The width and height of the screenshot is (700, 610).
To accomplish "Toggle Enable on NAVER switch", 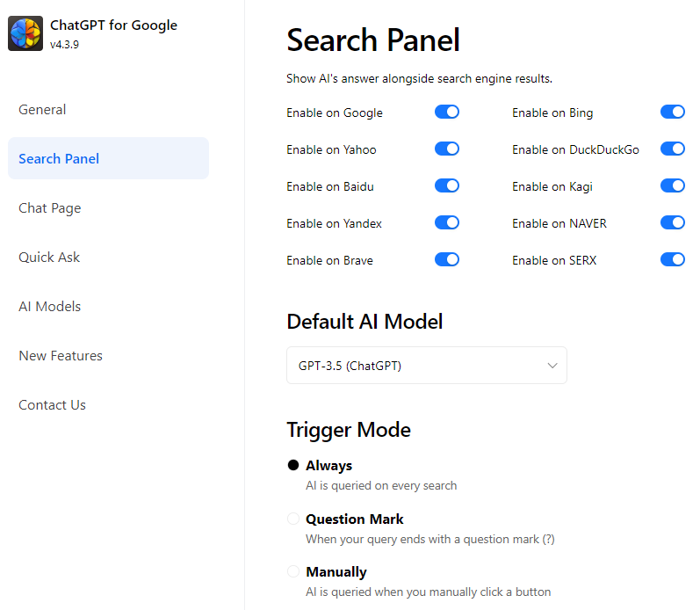I will (x=672, y=222).
